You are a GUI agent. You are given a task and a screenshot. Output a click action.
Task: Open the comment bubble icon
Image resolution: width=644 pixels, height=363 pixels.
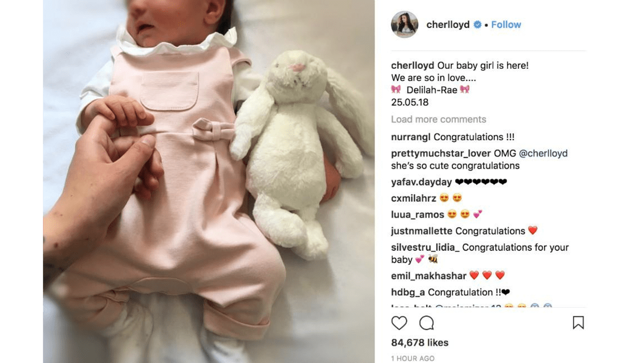click(427, 323)
